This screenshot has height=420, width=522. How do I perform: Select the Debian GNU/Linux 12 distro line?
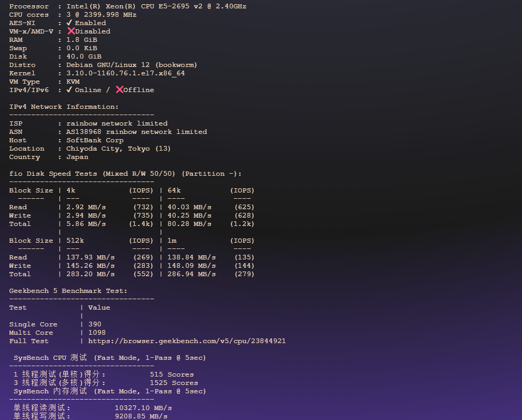(131, 64)
